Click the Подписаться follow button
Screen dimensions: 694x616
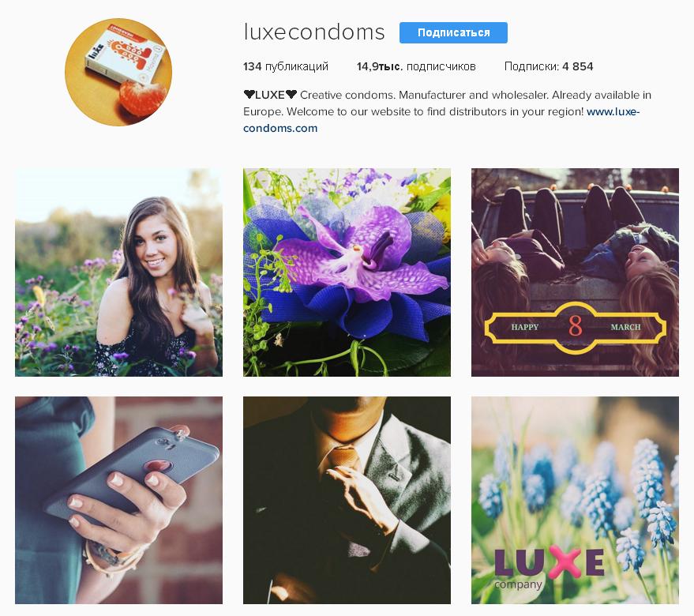coord(453,32)
